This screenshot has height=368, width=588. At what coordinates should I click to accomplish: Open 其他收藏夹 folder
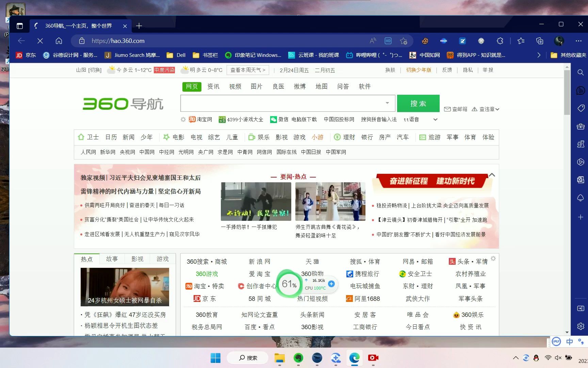[568, 55]
